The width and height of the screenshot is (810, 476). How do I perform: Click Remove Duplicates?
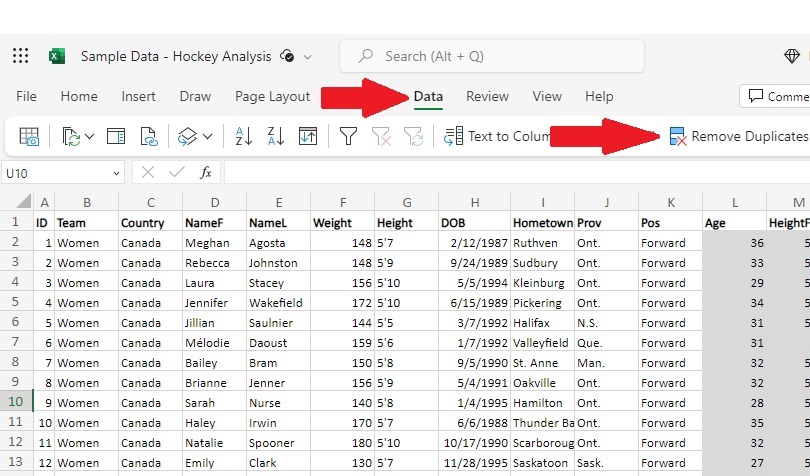[x=739, y=136]
